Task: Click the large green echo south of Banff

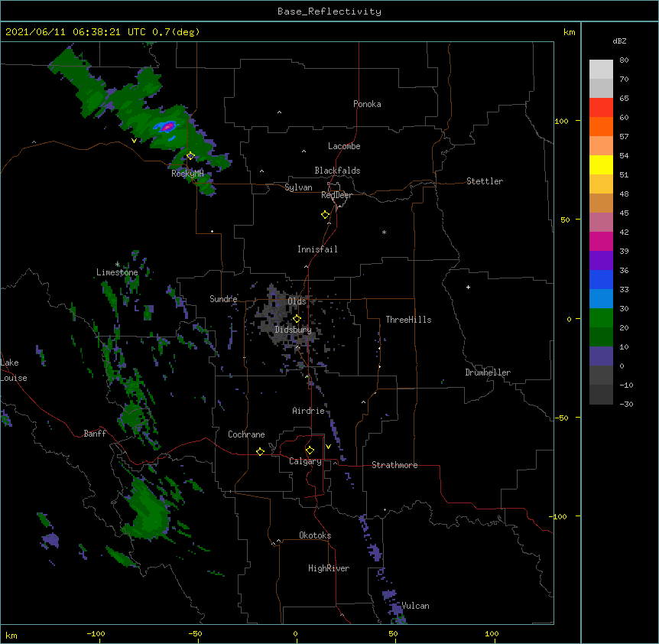Action: [148, 511]
